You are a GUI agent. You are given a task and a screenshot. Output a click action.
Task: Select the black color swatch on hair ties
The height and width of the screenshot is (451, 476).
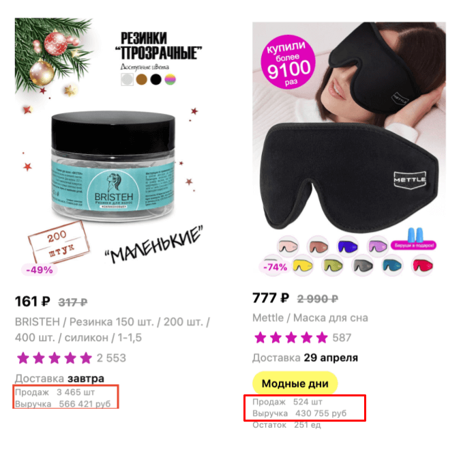[x=156, y=80]
